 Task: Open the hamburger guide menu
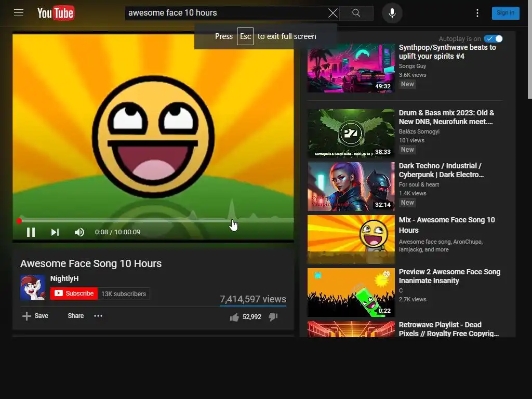click(19, 13)
